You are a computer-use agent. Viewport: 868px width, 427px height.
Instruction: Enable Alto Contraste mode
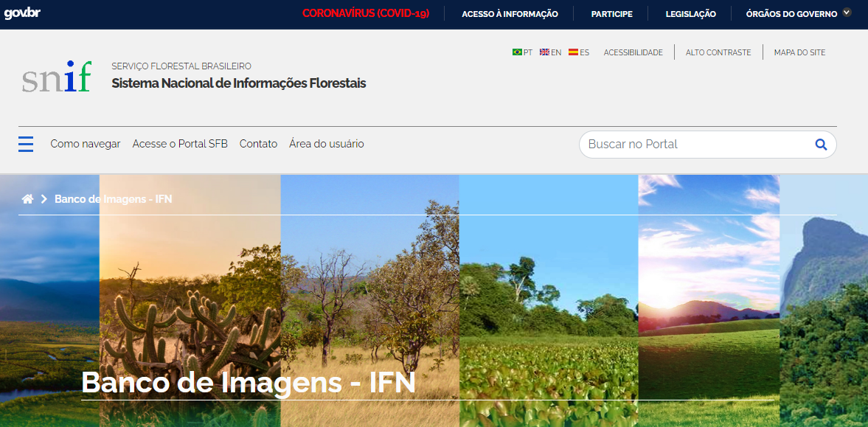coord(718,52)
